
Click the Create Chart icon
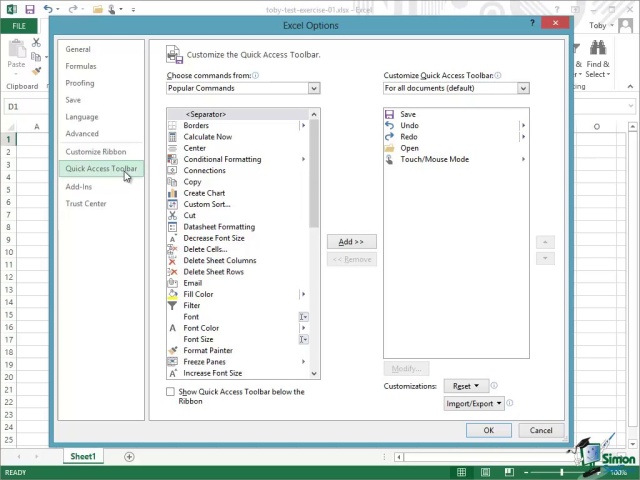pyautogui.click(x=173, y=193)
